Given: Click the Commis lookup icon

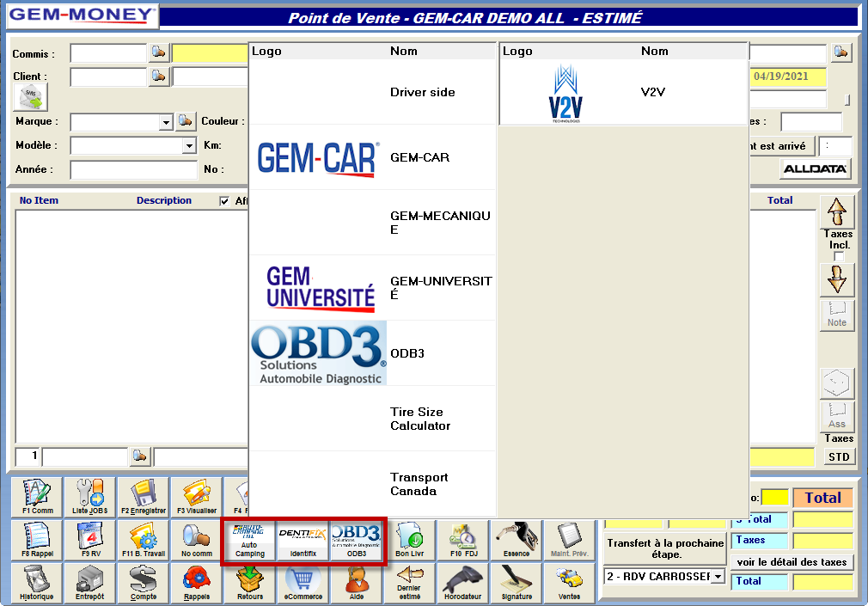Looking at the screenshot, I should pos(159,52).
